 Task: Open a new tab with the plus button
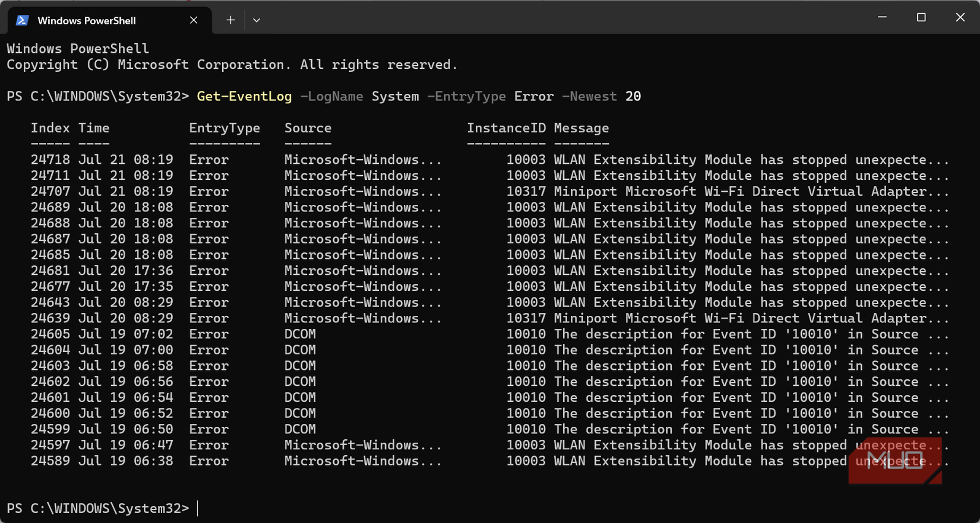pos(230,20)
